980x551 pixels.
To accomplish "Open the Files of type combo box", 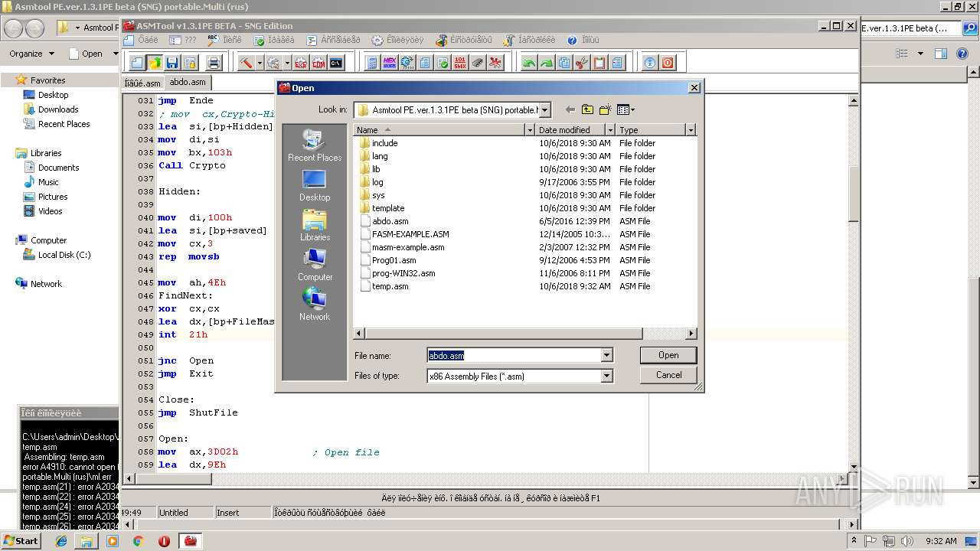I will coord(521,376).
